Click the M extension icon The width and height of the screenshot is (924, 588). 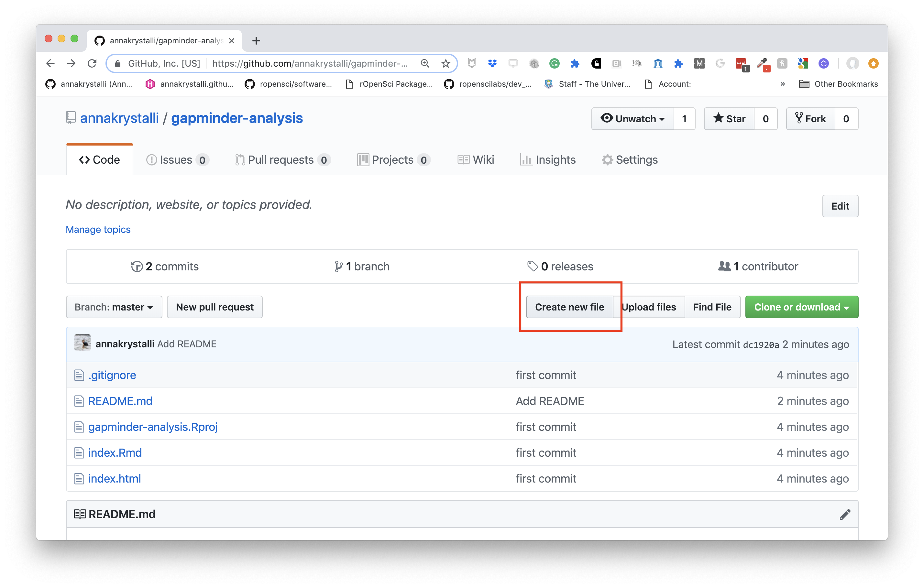tap(699, 63)
